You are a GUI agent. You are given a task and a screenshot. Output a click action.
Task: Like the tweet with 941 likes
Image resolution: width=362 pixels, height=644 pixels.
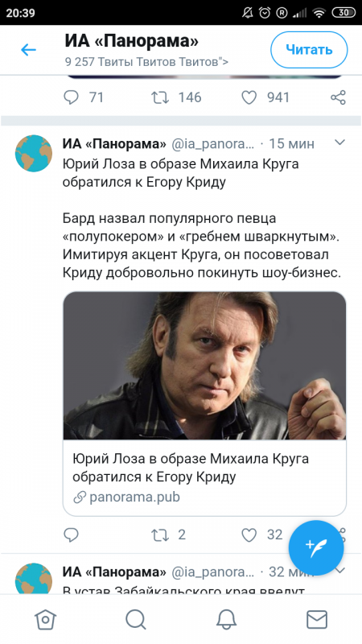[249, 97]
